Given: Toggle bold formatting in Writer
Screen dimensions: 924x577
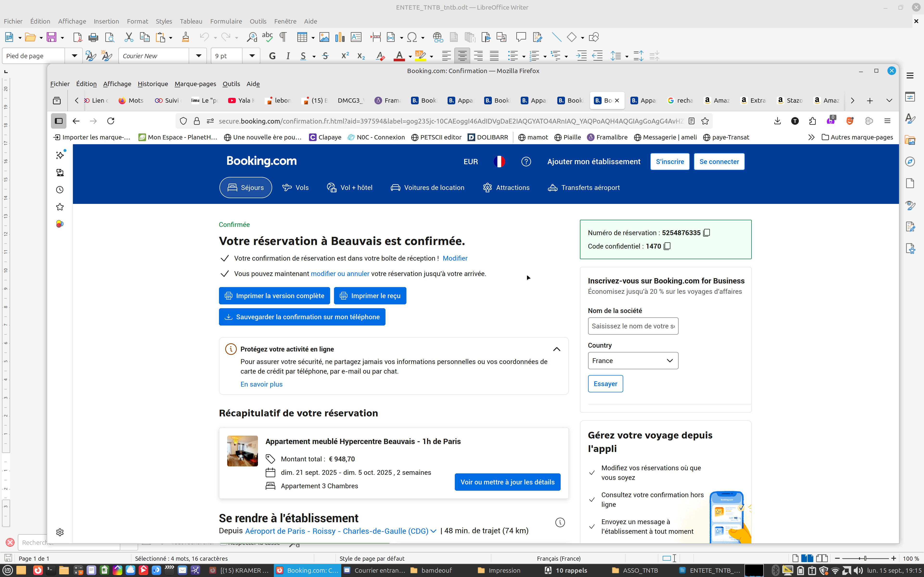Looking at the screenshot, I should [x=272, y=56].
